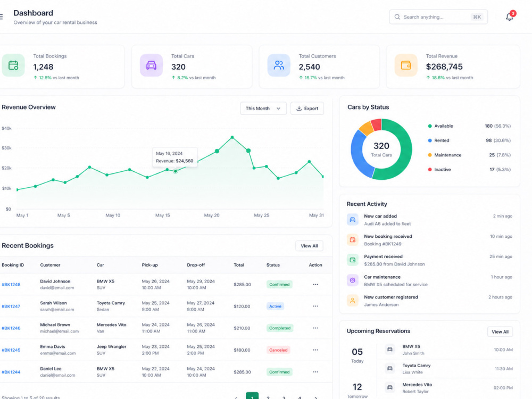Export the revenue overview data
This screenshot has width=532, height=399.
307,108
